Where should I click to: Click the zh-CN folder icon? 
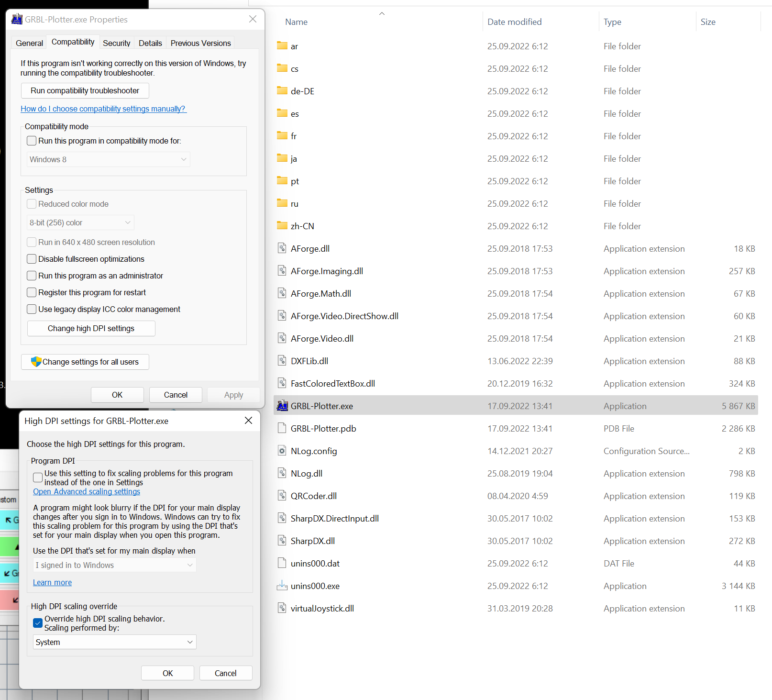pos(282,226)
